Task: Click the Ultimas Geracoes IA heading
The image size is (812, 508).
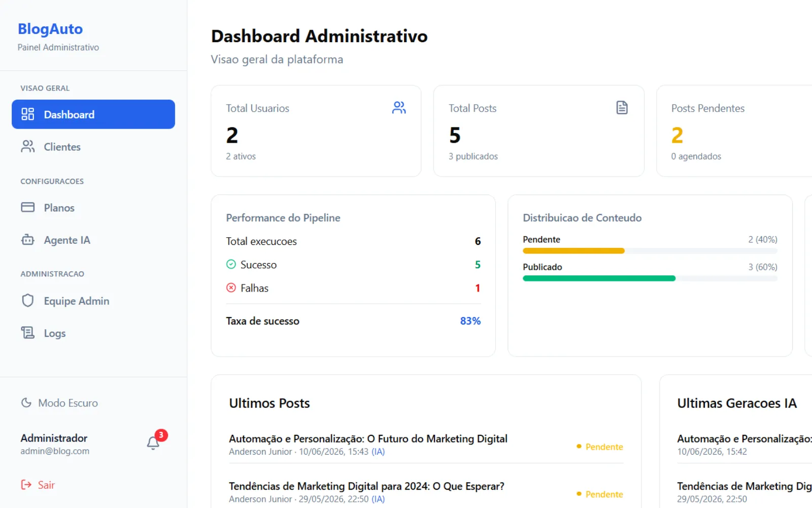Action: 737,403
